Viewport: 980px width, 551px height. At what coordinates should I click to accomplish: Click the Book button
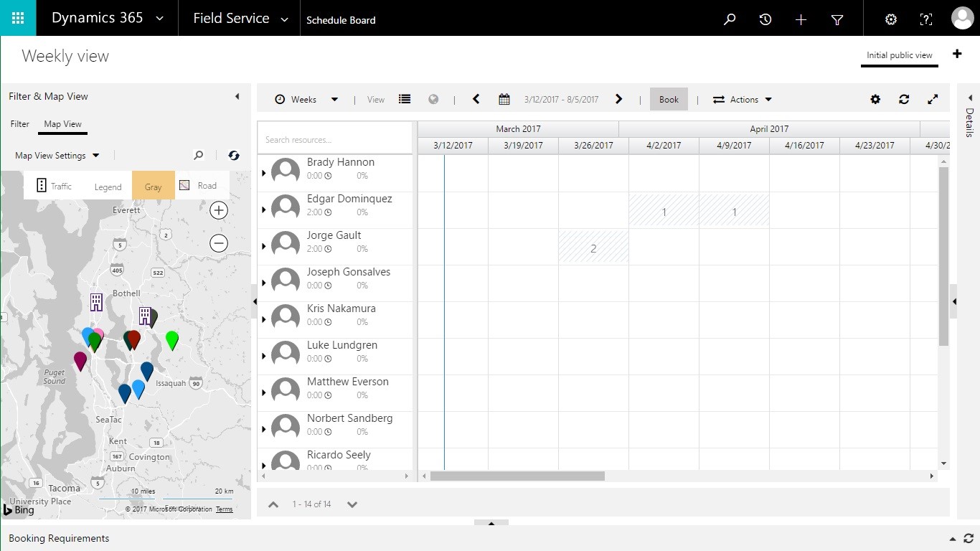pos(669,100)
